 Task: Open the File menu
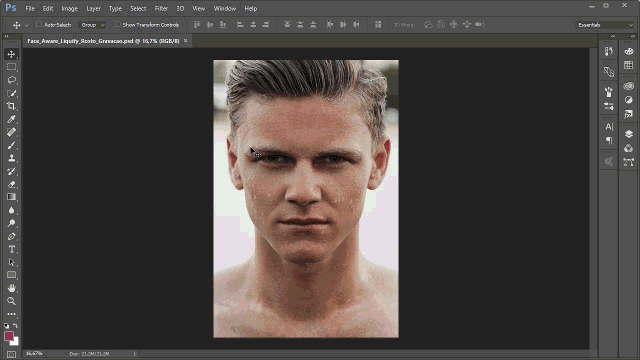30,8
